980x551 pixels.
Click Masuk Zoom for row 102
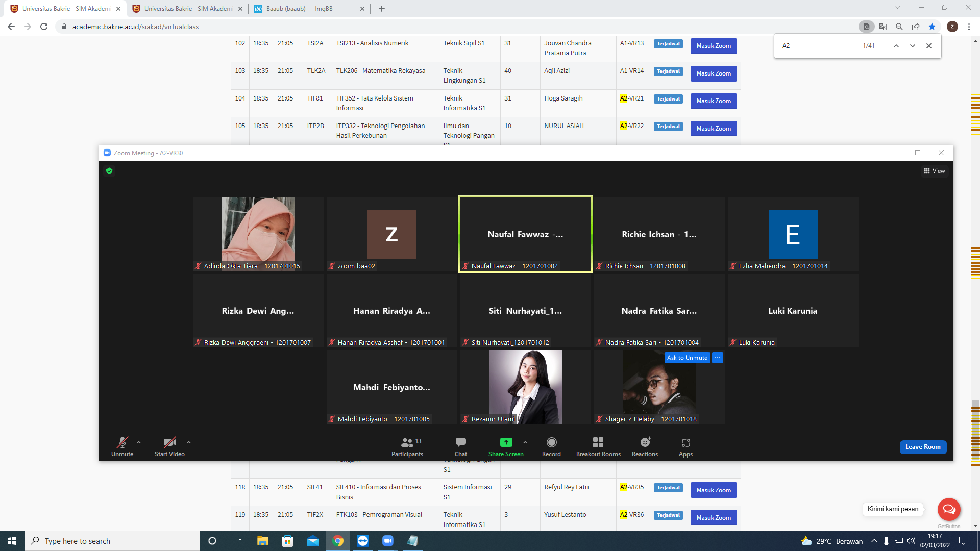714,46
